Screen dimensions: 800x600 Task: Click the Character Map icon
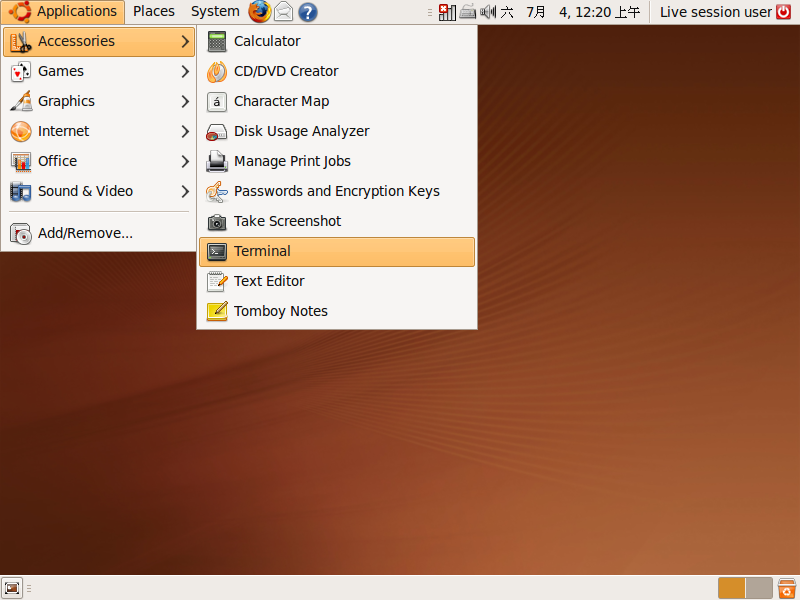[x=217, y=102]
